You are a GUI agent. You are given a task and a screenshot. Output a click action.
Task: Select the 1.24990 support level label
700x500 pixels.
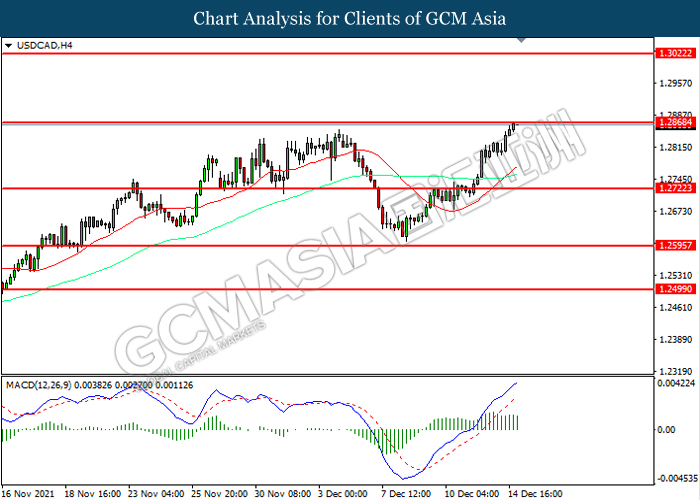coord(675,289)
